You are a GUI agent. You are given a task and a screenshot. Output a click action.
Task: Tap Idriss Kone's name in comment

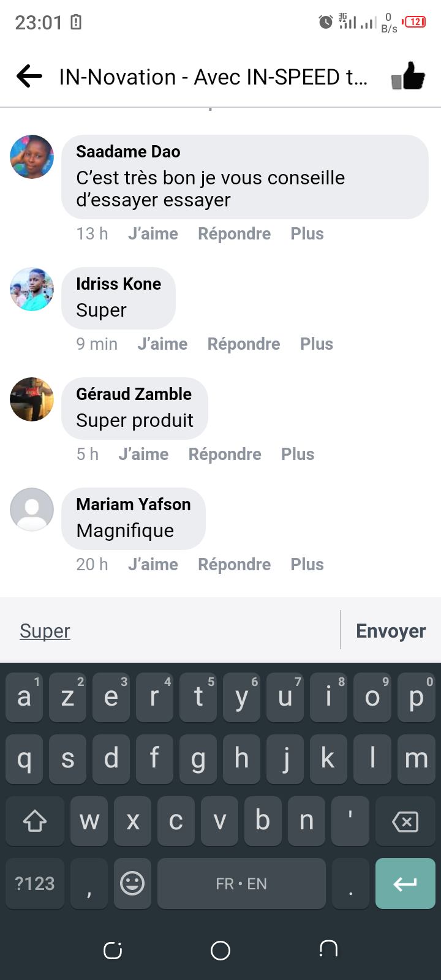[118, 284]
